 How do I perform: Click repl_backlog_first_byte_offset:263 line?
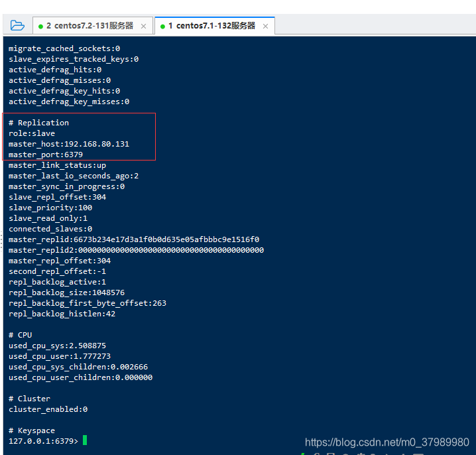[x=88, y=303]
